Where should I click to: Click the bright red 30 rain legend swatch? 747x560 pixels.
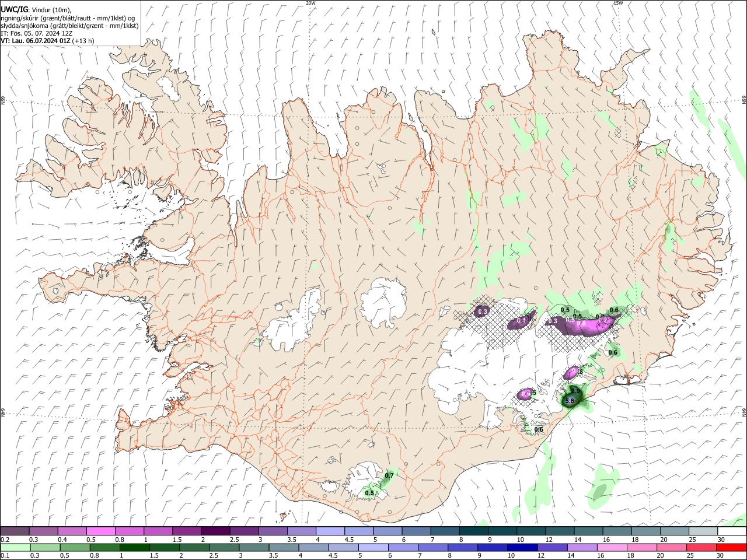click(x=732, y=547)
